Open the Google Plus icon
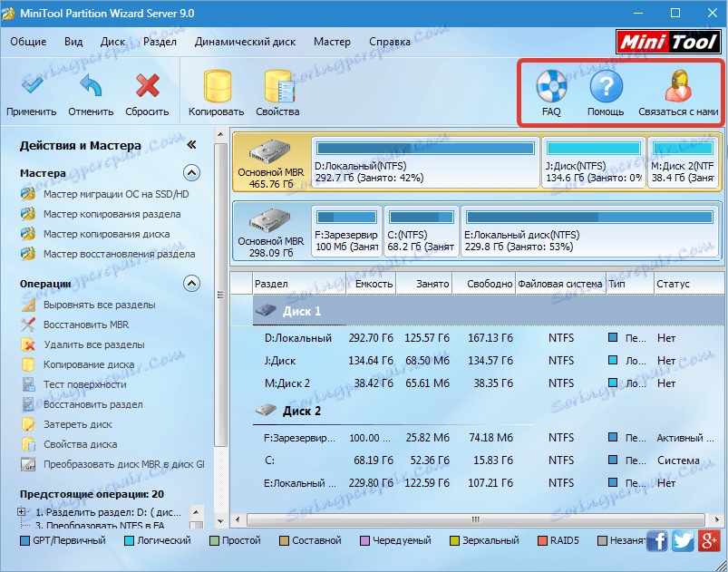The height and width of the screenshot is (572, 728). coord(709,541)
